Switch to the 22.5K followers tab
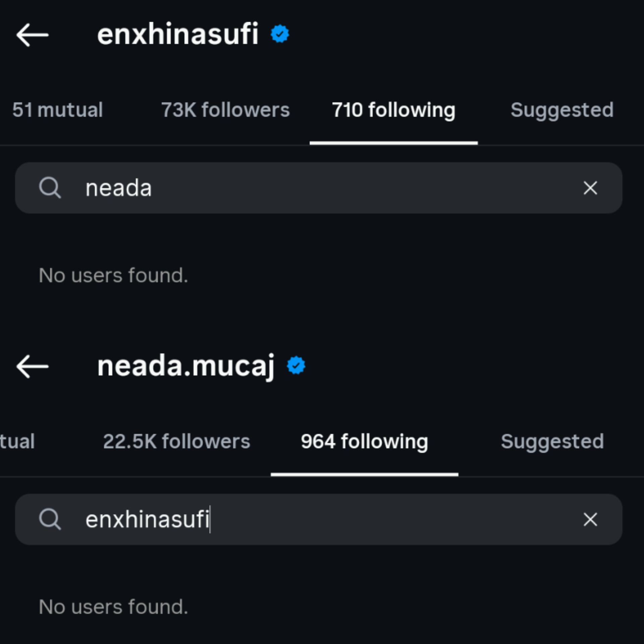Screen dimensions: 644x644 (x=176, y=441)
